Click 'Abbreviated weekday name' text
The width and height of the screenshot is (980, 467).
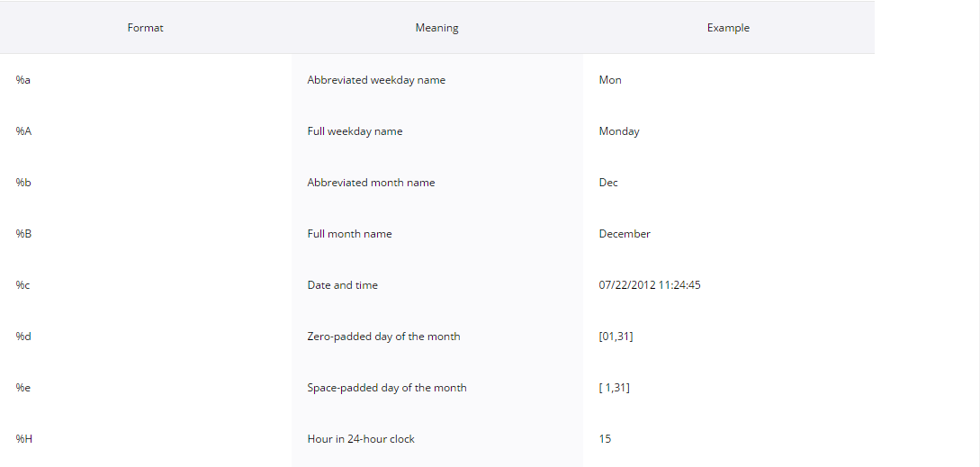376,80
